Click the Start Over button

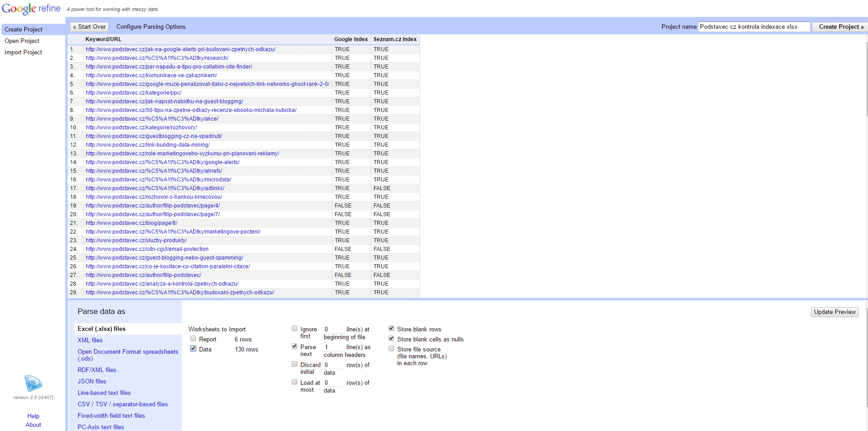point(89,27)
